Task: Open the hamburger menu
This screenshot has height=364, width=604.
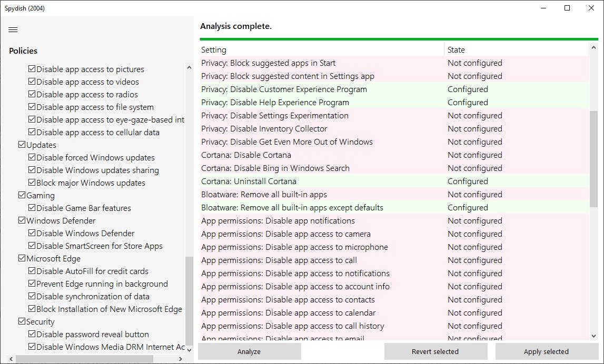Action: 13,30
